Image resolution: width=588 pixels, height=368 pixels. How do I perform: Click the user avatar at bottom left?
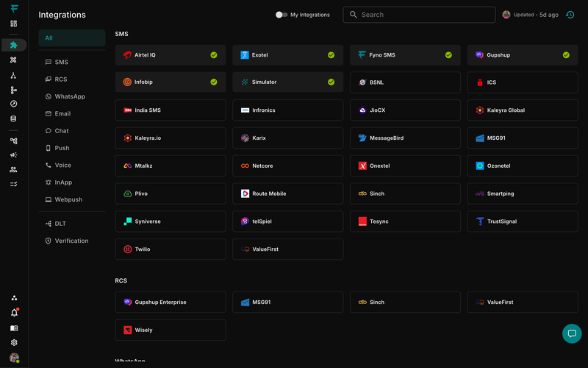tap(14, 358)
